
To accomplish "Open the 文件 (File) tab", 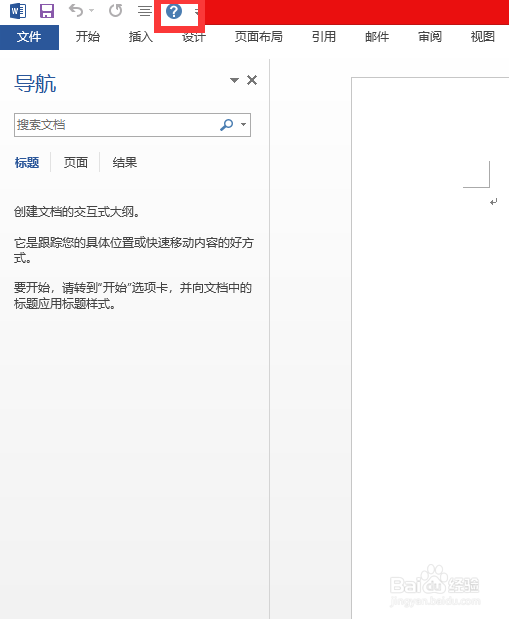I will tap(29, 37).
